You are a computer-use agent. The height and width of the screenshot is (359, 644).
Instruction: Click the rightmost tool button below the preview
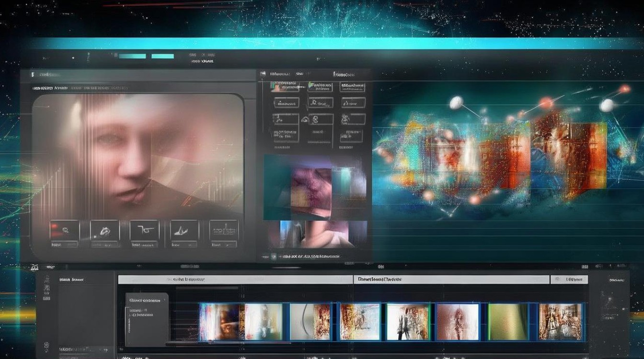pos(224,231)
